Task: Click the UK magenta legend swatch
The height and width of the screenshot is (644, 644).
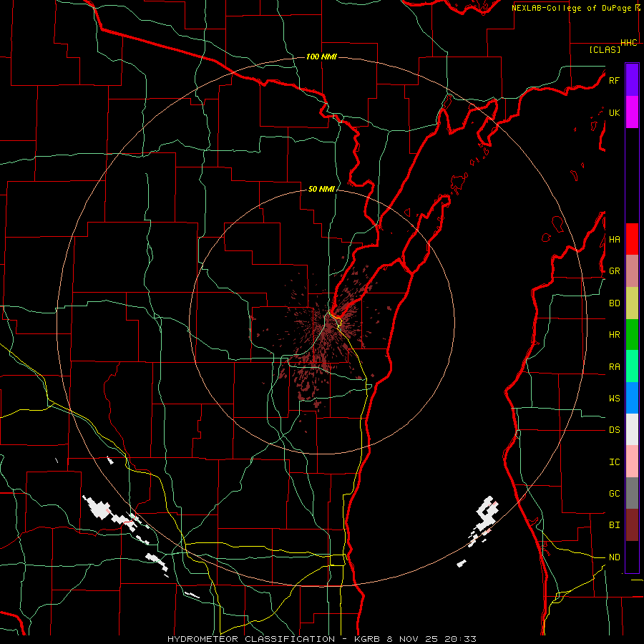Action: click(x=632, y=112)
